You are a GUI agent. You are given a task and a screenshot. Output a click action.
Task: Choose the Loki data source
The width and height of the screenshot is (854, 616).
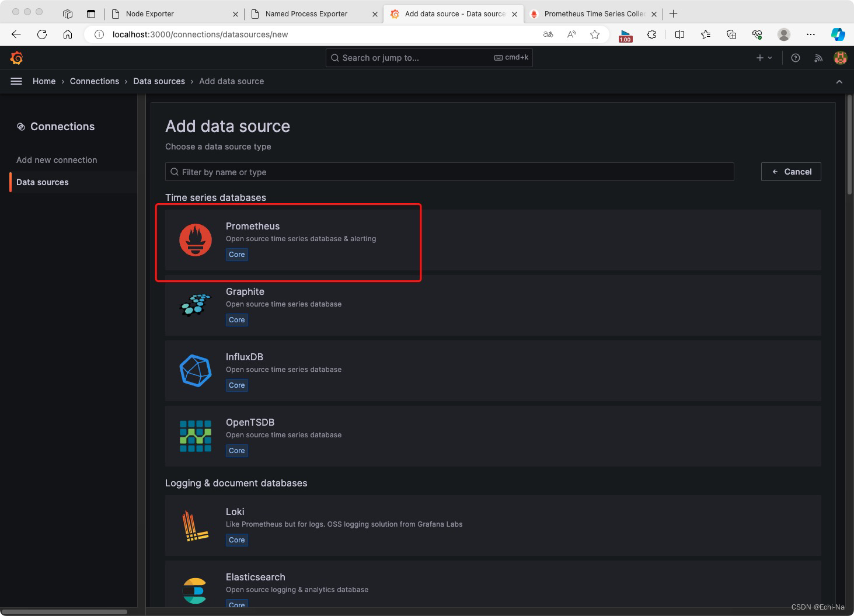[493, 525]
